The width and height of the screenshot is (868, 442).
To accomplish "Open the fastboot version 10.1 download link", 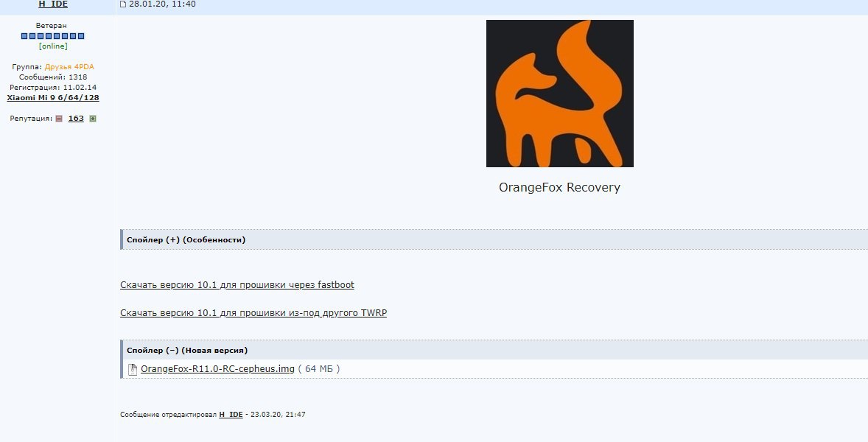I will tap(237, 285).
